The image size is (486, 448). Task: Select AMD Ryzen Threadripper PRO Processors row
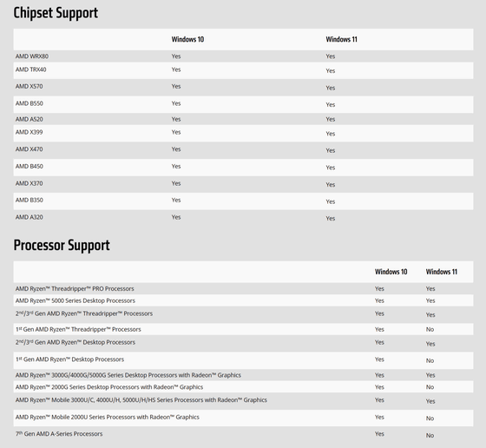point(243,288)
